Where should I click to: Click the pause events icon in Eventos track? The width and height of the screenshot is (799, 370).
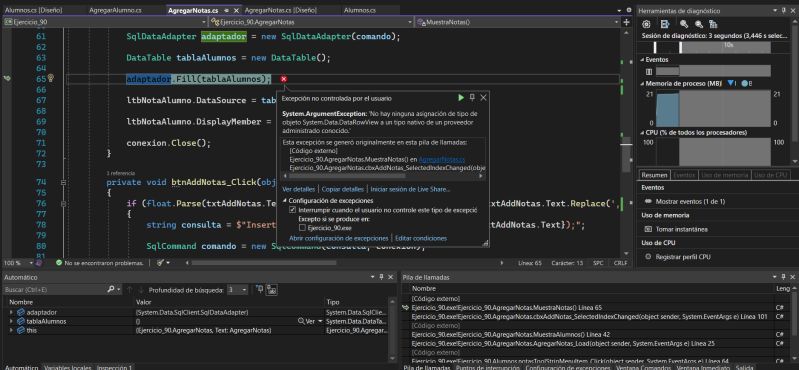[649, 71]
